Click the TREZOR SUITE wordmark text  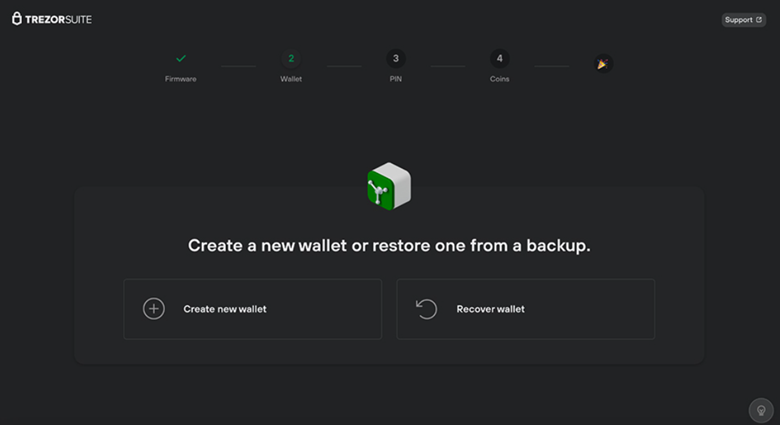59,19
